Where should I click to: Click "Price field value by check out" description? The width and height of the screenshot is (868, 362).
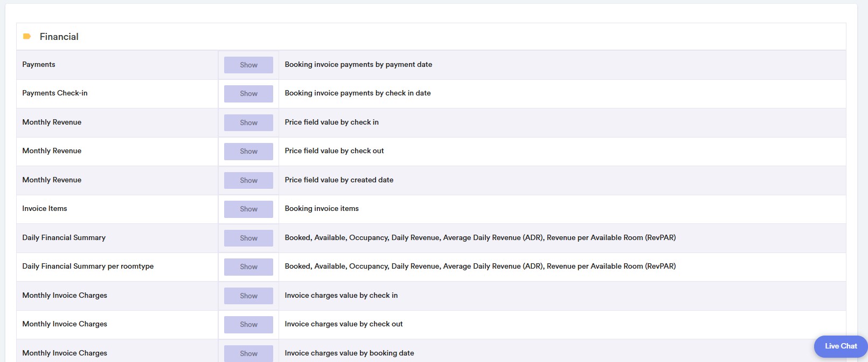tap(335, 151)
